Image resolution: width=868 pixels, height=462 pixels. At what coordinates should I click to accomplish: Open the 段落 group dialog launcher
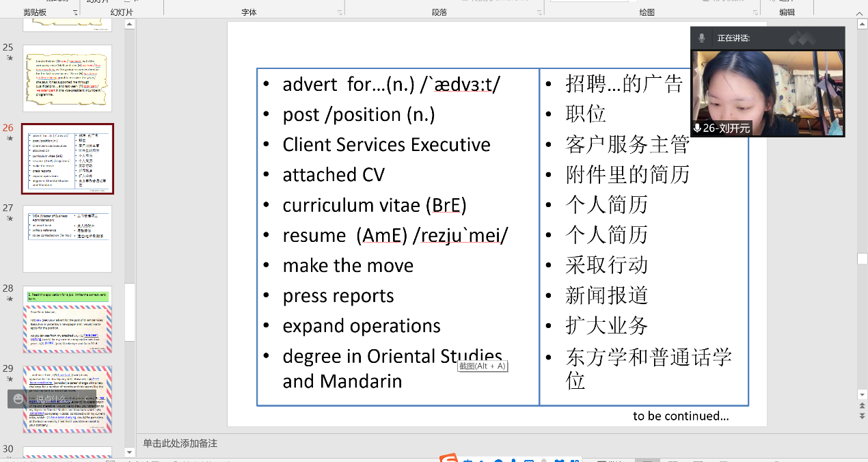point(539,13)
